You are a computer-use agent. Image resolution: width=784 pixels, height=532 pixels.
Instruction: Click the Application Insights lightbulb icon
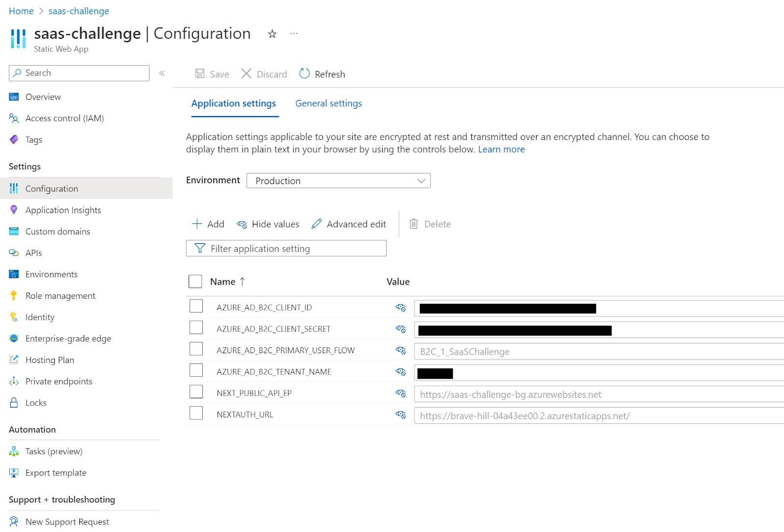click(14, 210)
